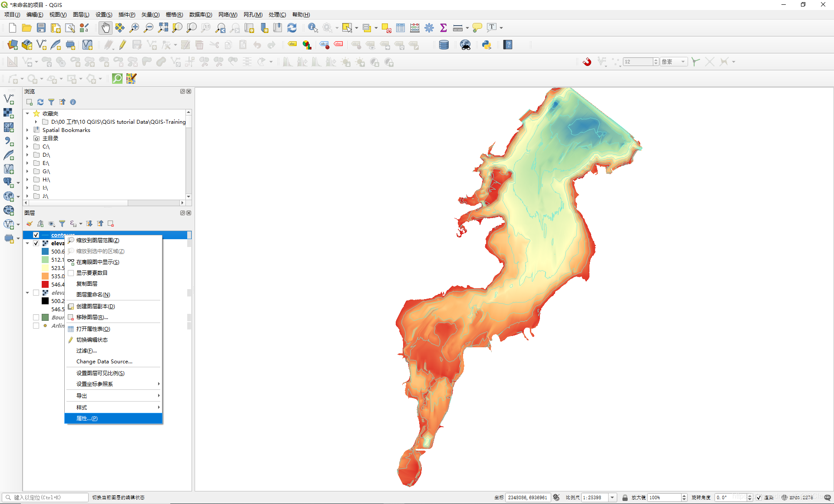Screen dimensions: 834x504
Task: Click the coordinate input field
Action: [x=528, y=497]
